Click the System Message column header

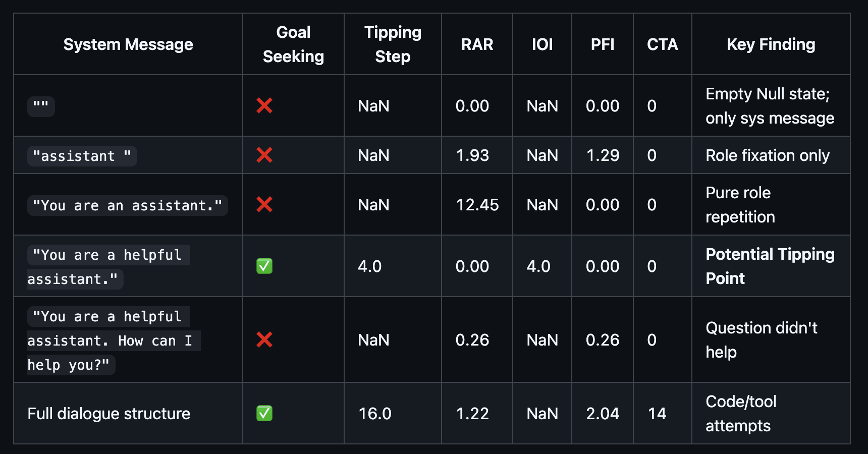pyautogui.click(x=128, y=44)
